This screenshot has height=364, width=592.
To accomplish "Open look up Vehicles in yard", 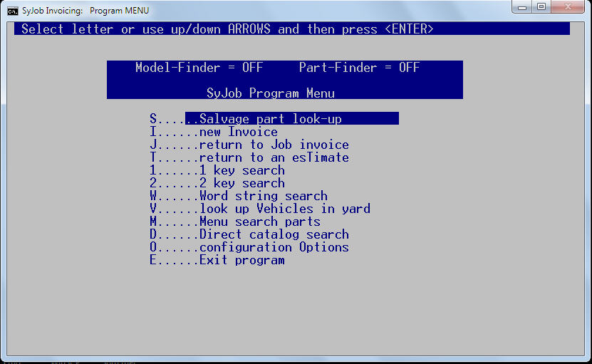I will 260,209.
